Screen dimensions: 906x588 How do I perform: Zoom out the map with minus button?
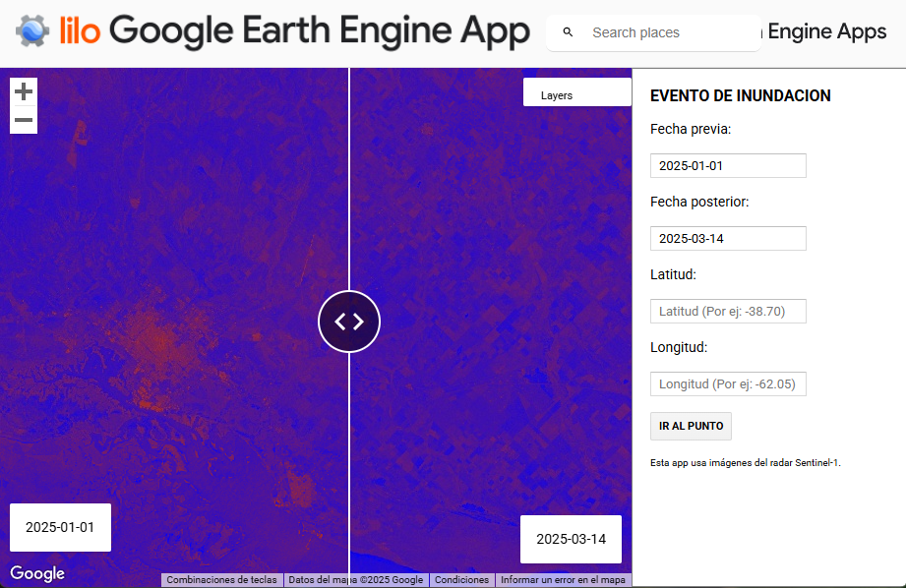[24, 120]
